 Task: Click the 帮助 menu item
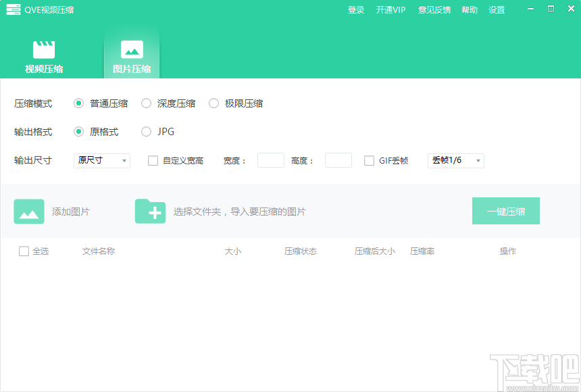(470, 9)
